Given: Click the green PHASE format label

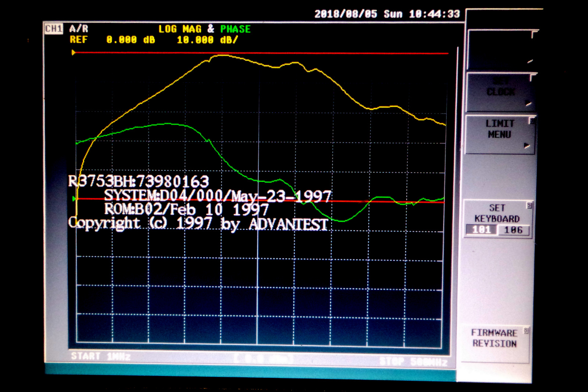Looking at the screenshot, I should [235, 29].
